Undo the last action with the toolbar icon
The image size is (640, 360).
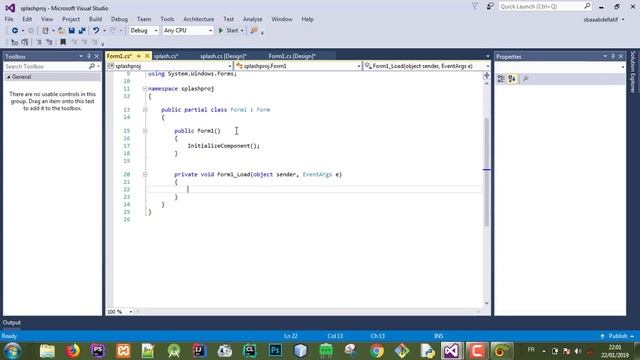tap(96, 31)
